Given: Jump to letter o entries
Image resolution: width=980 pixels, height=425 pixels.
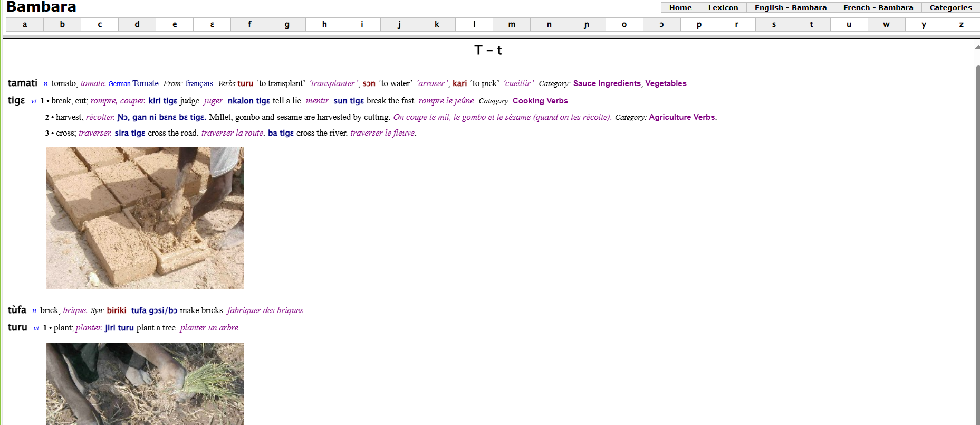Looking at the screenshot, I should click(624, 24).
